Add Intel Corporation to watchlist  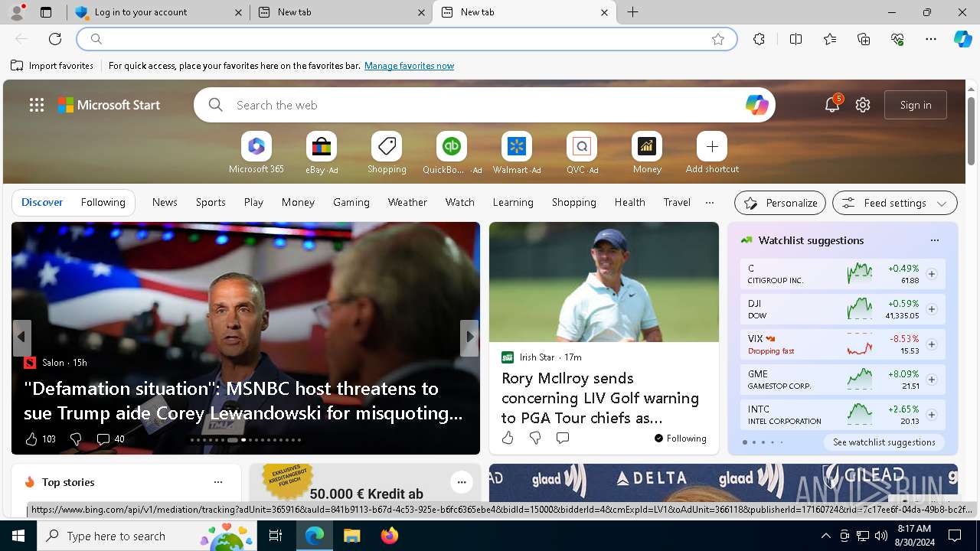[931, 415]
